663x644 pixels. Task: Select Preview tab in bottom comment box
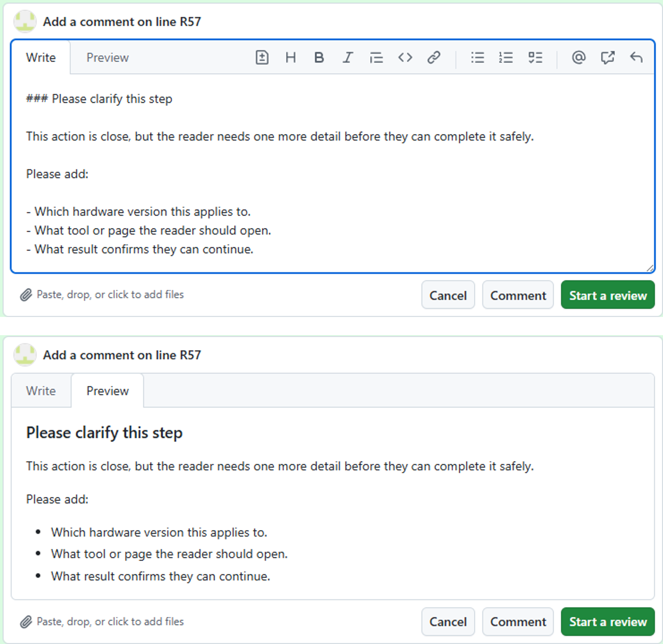click(108, 391)
